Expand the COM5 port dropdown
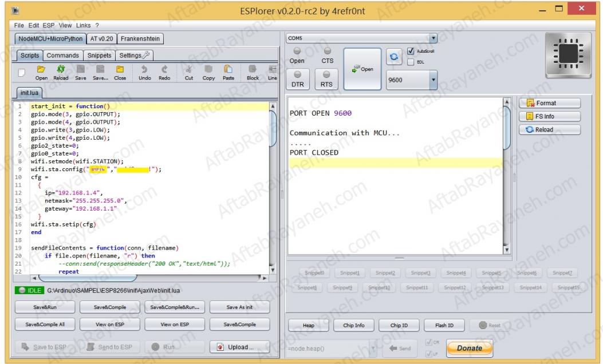 pos(433,38)
